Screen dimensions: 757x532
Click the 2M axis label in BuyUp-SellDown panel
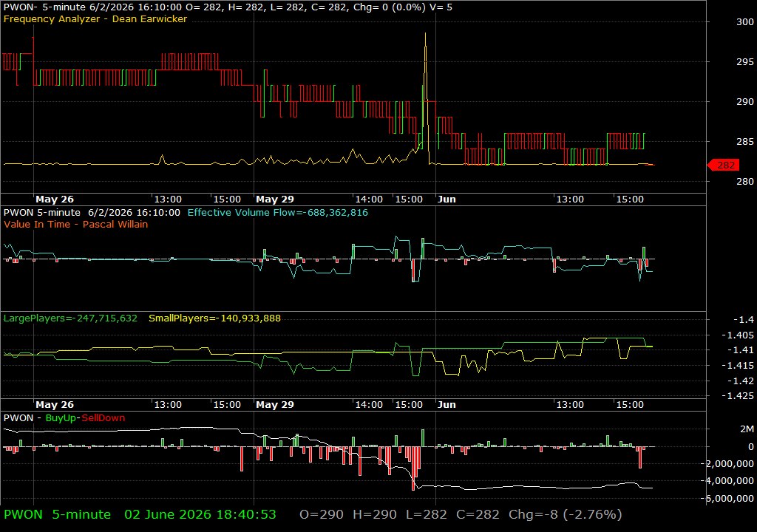click(747, 429)
